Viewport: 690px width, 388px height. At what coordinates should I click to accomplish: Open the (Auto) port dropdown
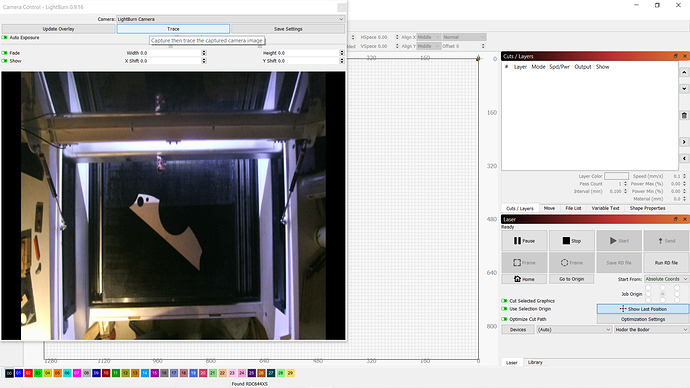click(574, 329)
